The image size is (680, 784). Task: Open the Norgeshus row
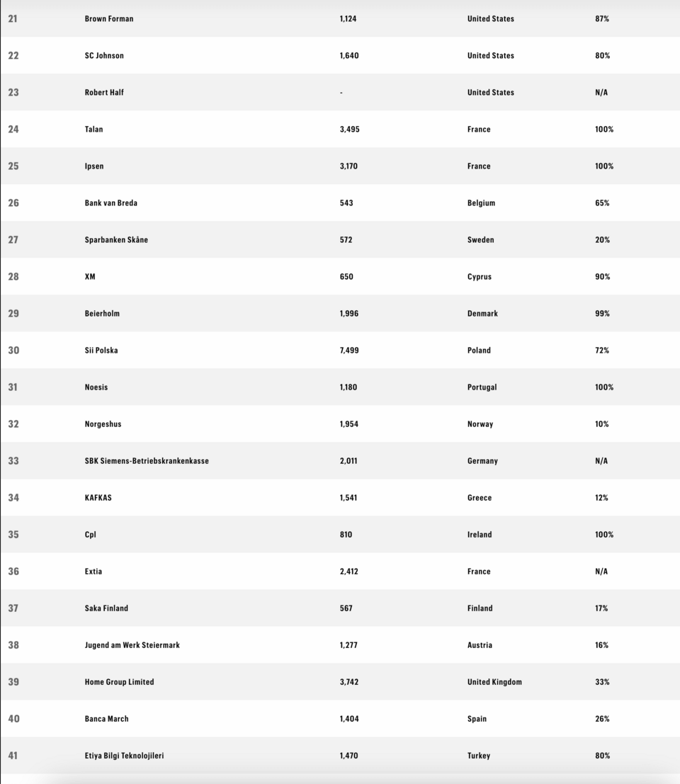[x=340, y=424]
